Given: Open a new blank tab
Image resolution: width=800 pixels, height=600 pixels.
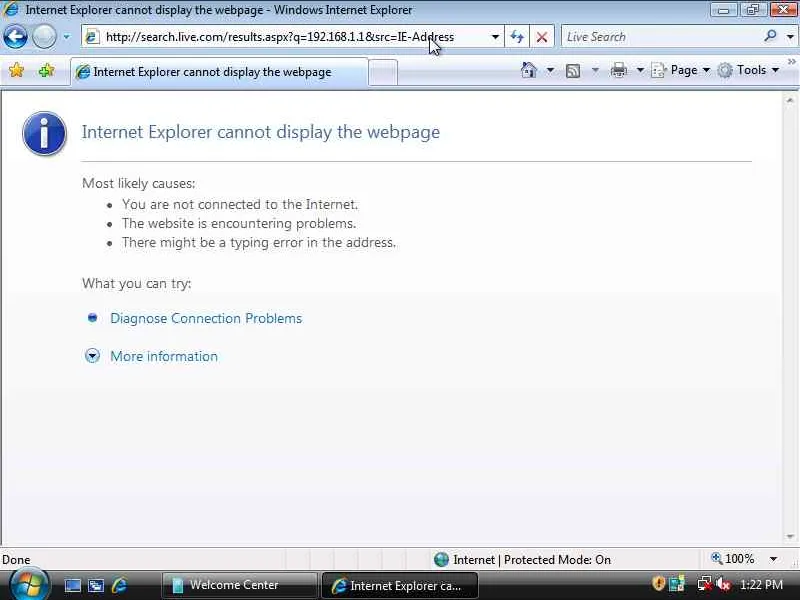Looking at the screenshot, I should (383, 72).
